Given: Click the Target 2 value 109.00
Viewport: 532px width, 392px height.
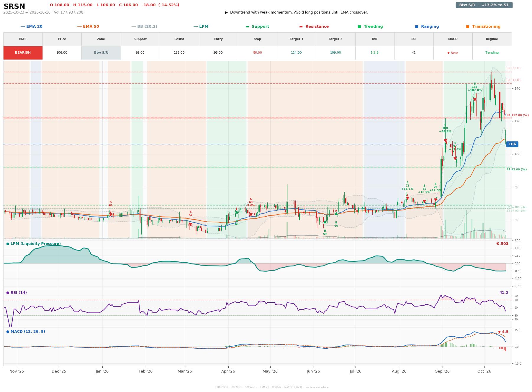Looking at the screenshot, I should pos(335,53).
